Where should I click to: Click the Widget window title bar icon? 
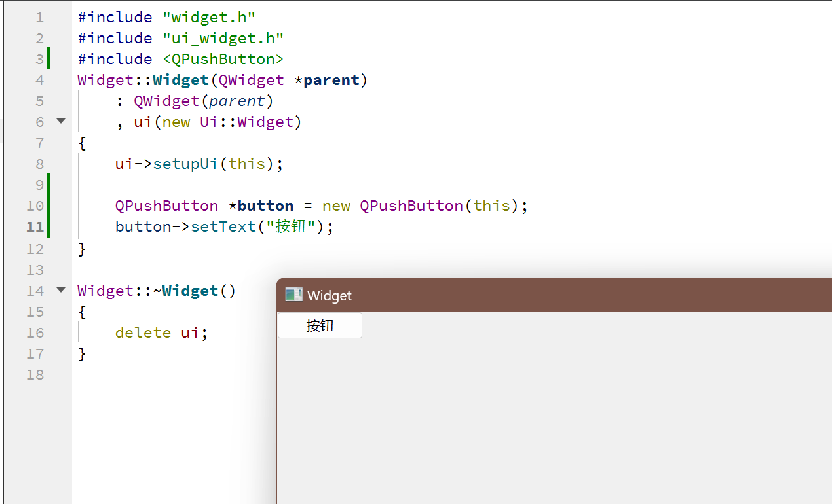click(x=293, y=295)
